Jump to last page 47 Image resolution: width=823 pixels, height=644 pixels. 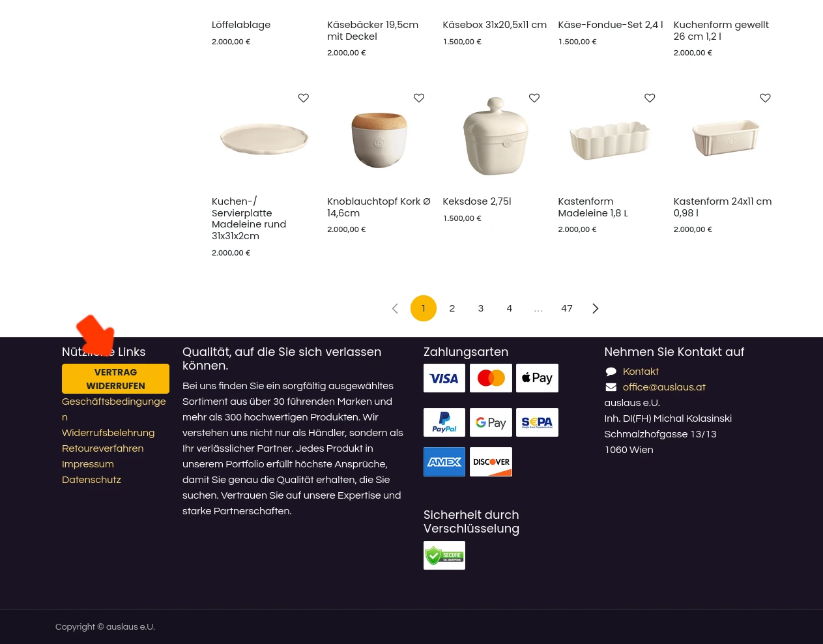[567, 308]
